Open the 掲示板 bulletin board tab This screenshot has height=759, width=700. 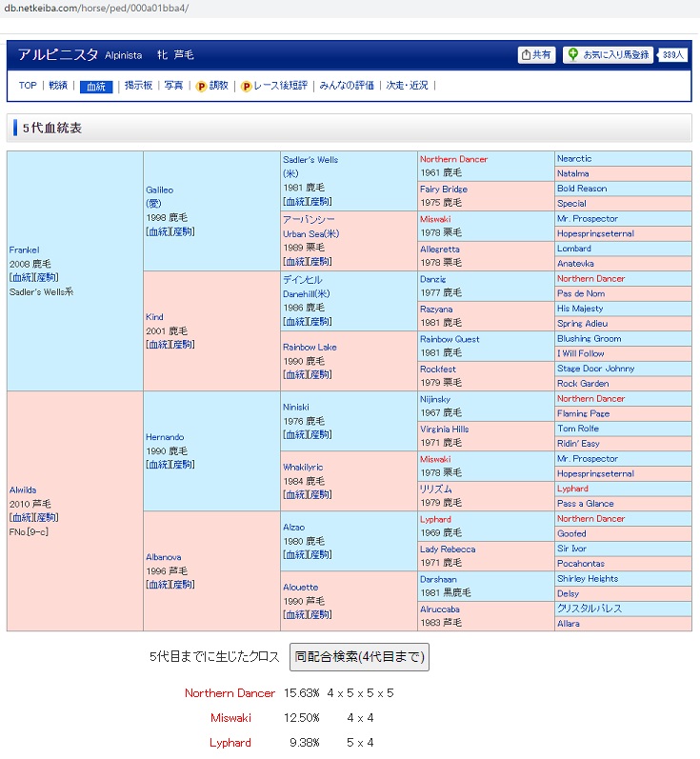138,85
